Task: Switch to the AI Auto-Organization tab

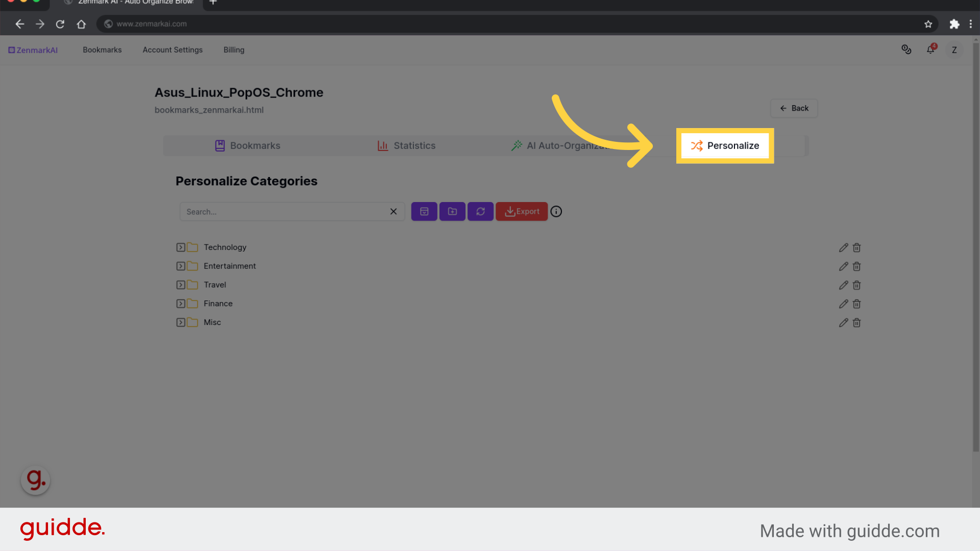Action: coord(561,145)
